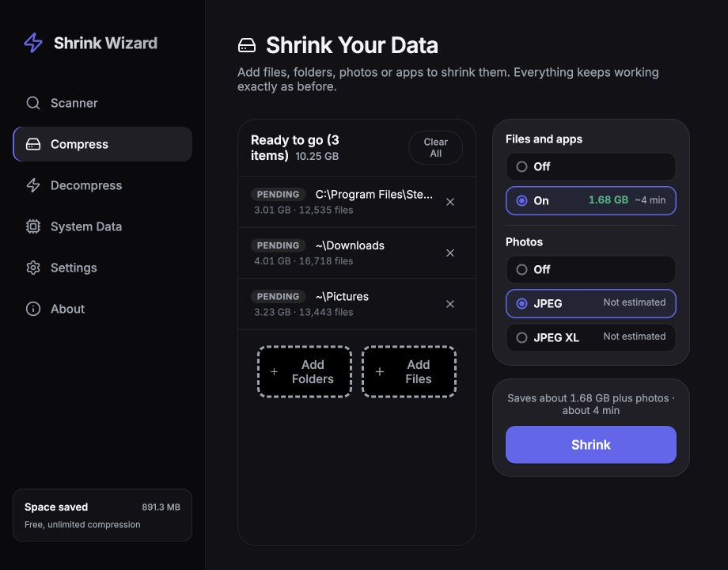
Task: Click the System Data chip icon
Action: (x=33, y=226)
